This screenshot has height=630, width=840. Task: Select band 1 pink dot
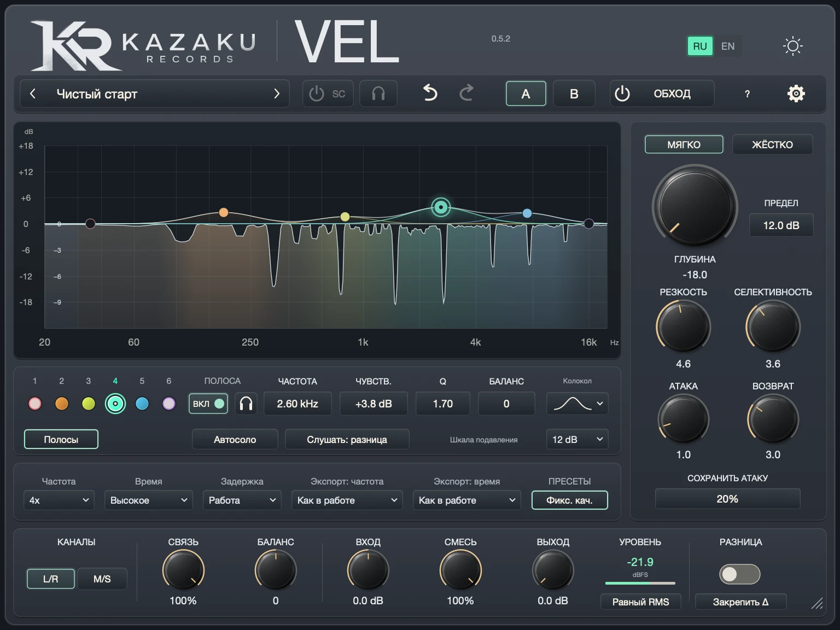35,404
